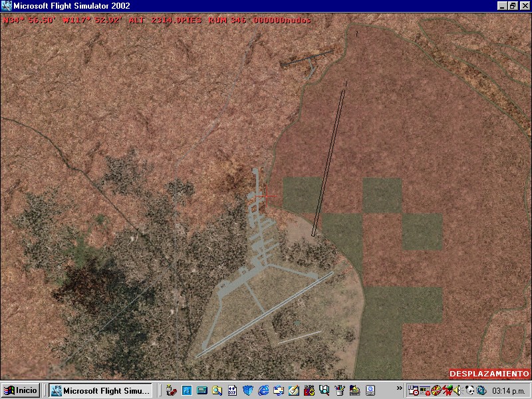This screenshot has height=399, width=532.
Task: Click the system clock showing 03:14 p.m.
Action: (507, 390)
